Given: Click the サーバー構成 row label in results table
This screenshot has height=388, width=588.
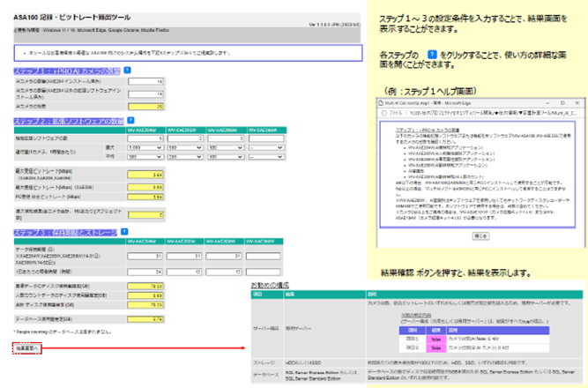Looking at the screenshot, I should 266,328.
